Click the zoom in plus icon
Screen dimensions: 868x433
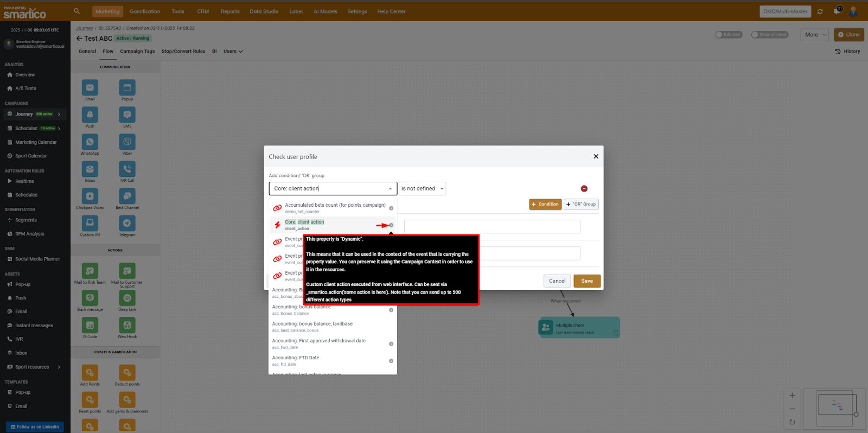pos(792,396)
